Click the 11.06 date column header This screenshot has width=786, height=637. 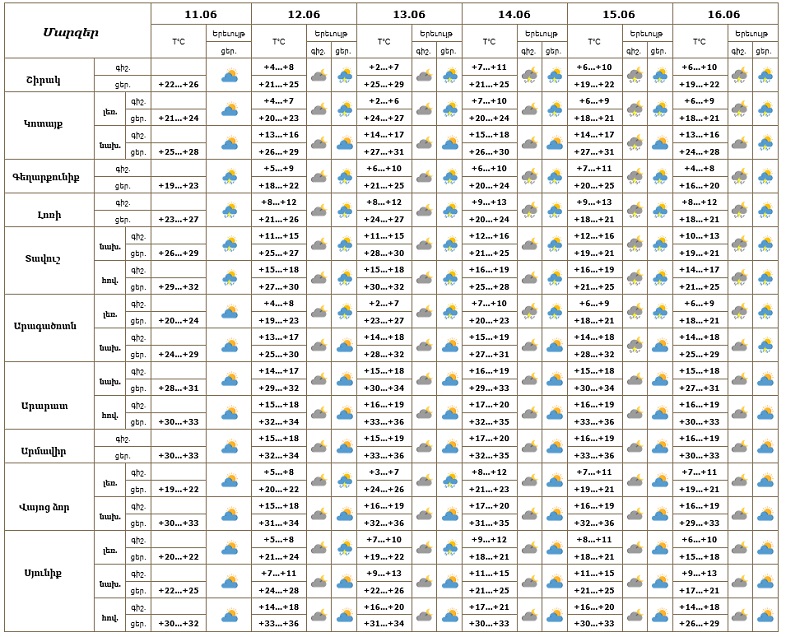(x=201, y=14)
